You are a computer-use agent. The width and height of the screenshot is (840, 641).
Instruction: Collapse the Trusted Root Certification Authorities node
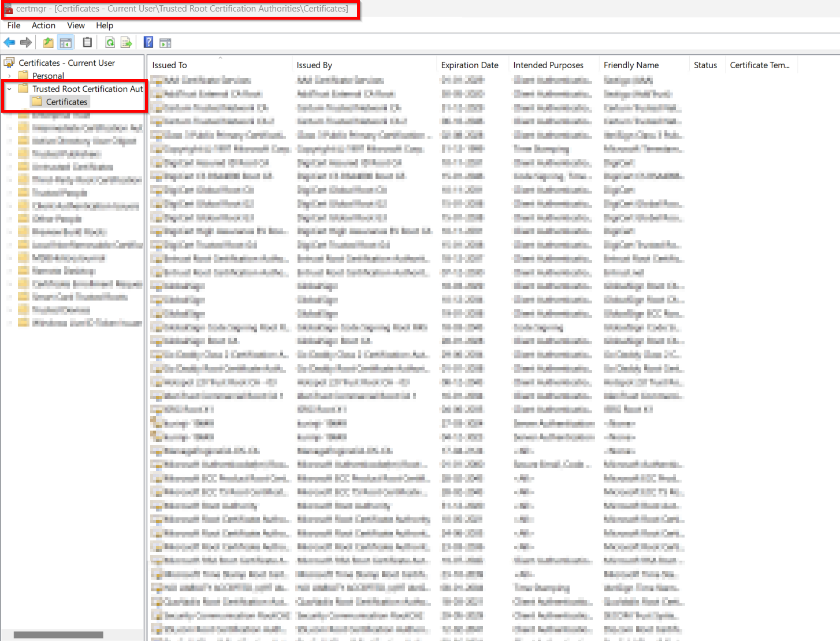(9, 88)
